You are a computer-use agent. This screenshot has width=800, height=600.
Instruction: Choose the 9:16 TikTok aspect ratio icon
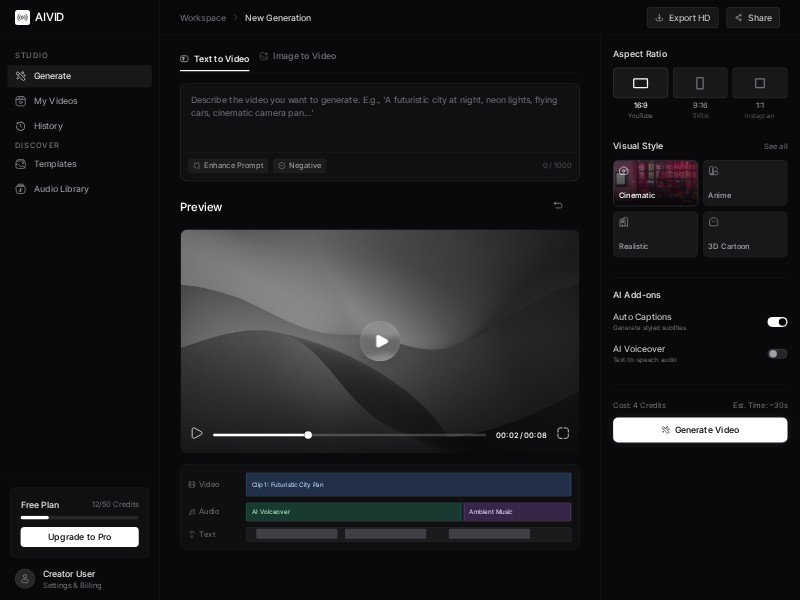click(700, 83)
